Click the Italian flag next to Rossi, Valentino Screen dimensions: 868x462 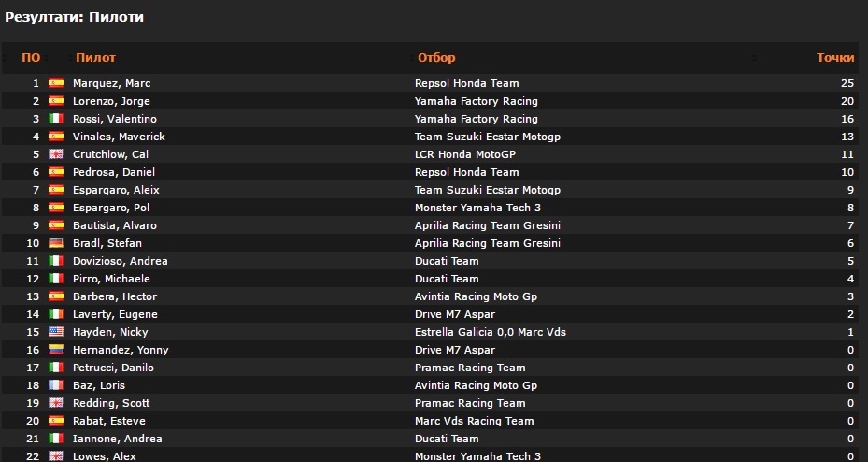click(55, 119)
